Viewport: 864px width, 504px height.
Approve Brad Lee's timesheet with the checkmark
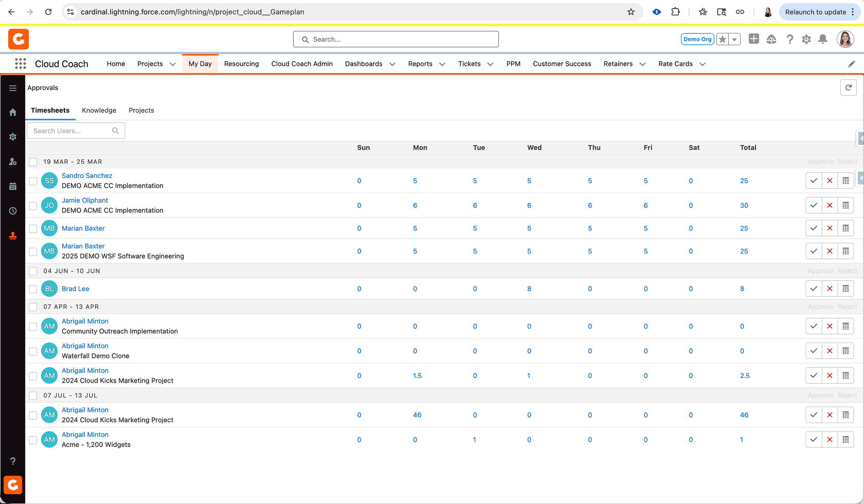coord(814,289)
